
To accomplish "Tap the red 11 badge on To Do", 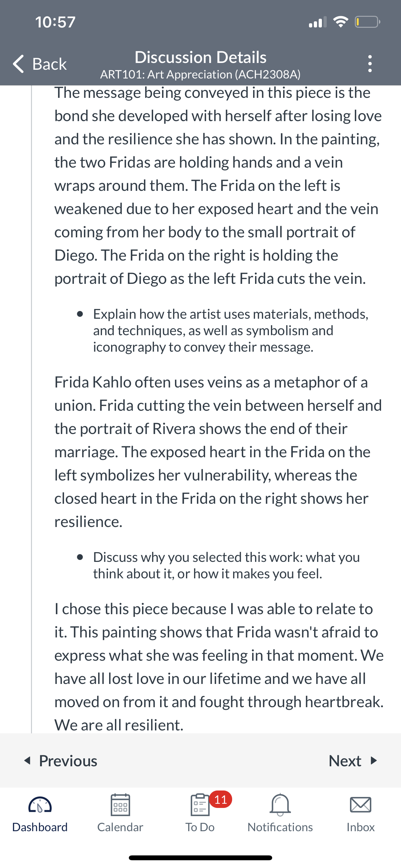I will [x=221, y=800].
